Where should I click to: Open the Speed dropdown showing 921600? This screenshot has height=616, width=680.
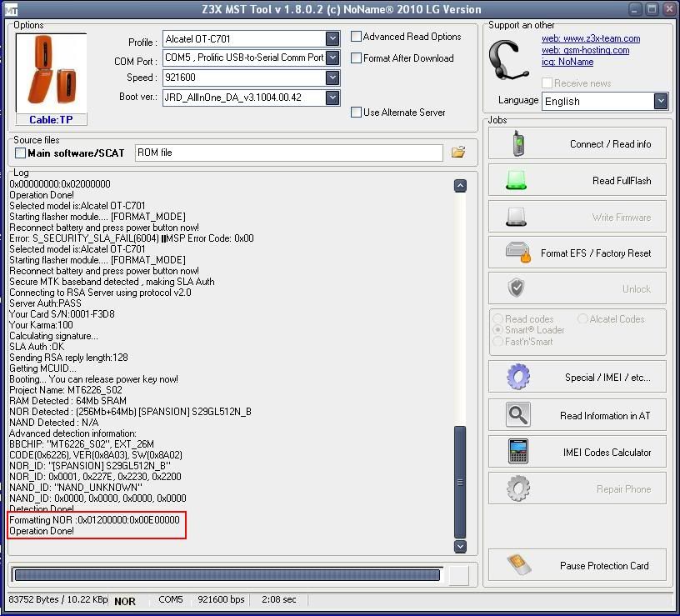[332, 78]
